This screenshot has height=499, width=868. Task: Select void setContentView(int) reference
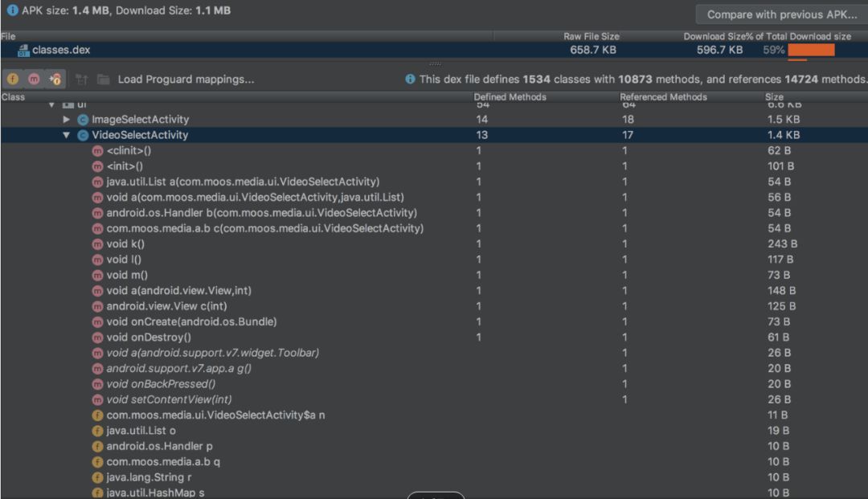434,399
